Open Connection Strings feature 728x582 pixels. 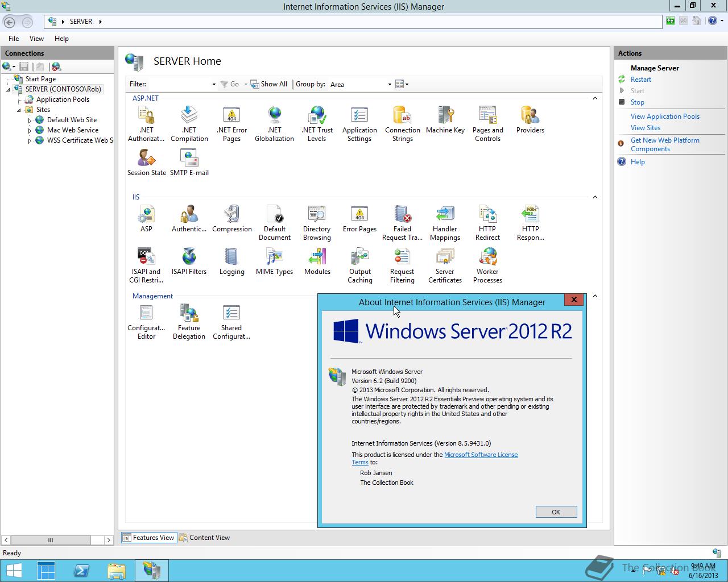(x=403, y=124)
